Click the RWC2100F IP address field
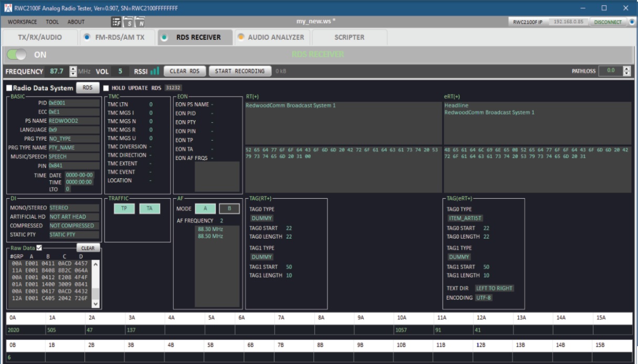 [568, 22]
